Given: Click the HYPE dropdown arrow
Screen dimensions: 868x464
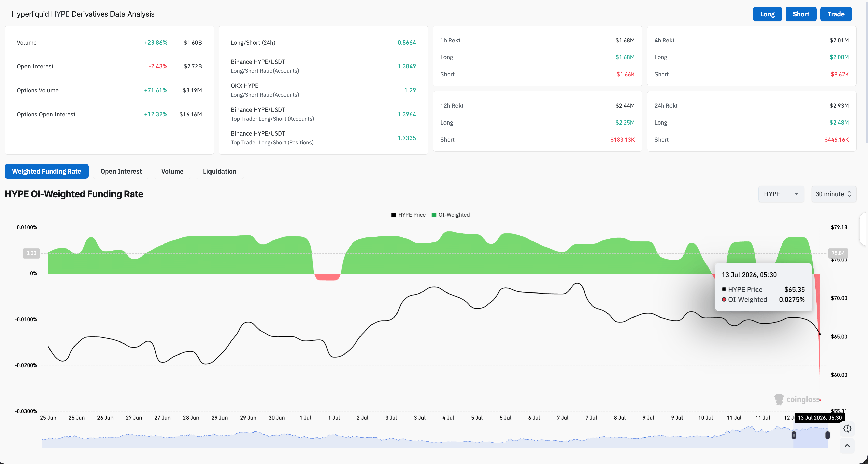Looking at the screenshot, I should (x=796, y=194).
